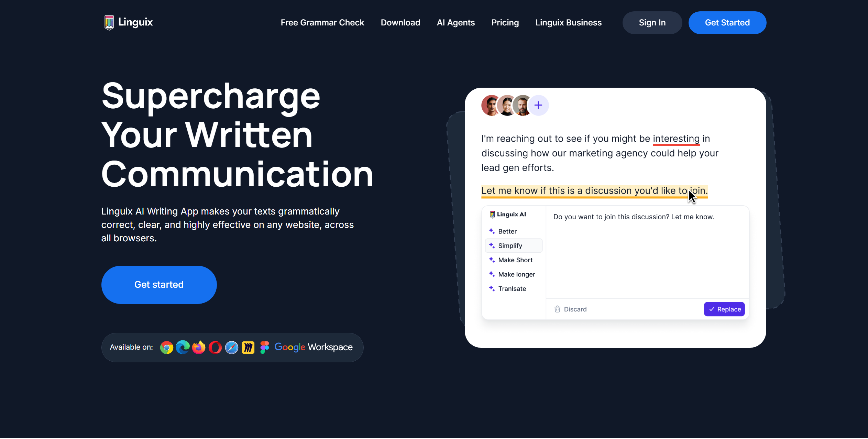Choose the Simplify rewrite option
Image resolution: width=868 pixels, height=439 pixels.
pos(514,246)
